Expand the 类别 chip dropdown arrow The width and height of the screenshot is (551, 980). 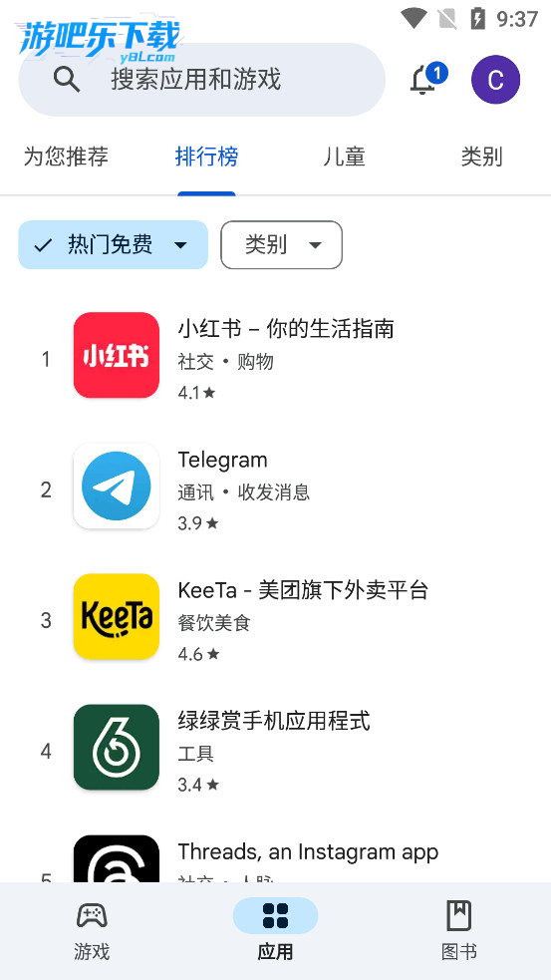[316, 245]
